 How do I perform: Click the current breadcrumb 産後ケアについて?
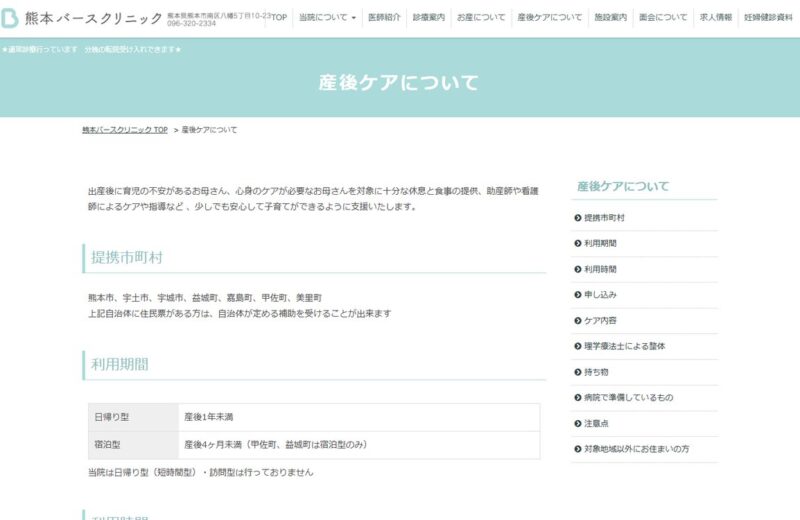(209, 130)
